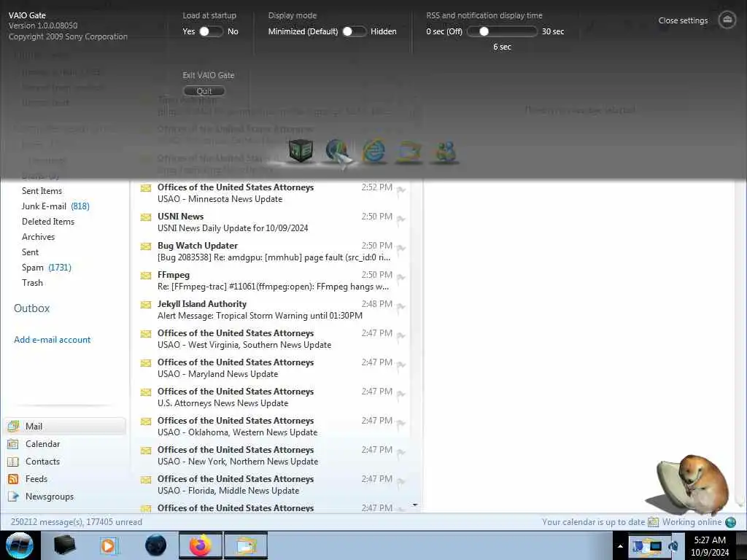The width and height of the screenshot is (747, 560).
Task: Flag the Minnesota News Update message
Action: click(x=401, y=190)
